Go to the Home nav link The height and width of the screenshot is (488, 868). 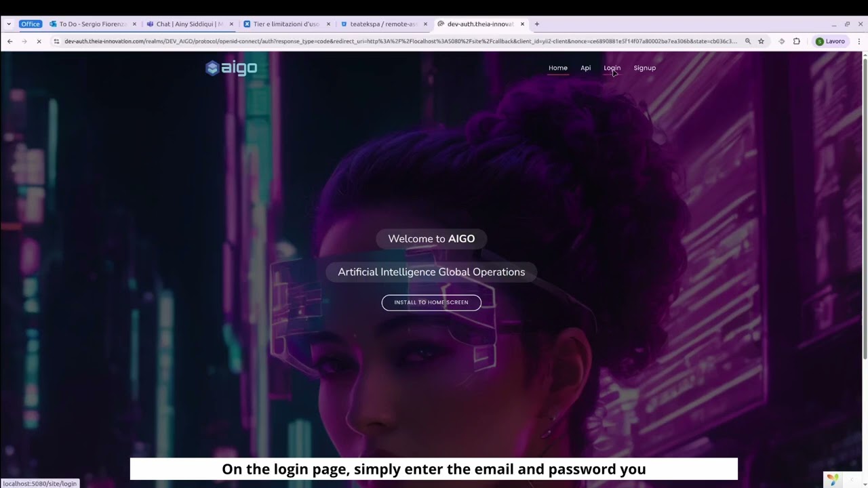(558, 68)
